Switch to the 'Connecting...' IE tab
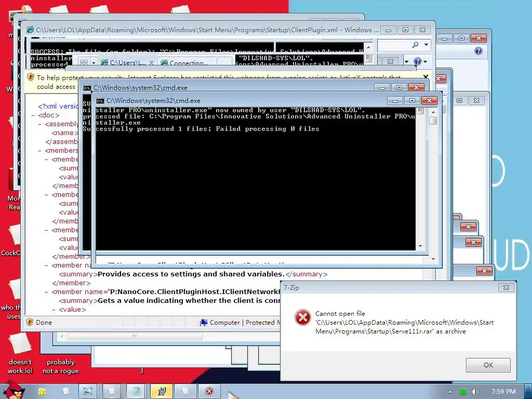 click(186, 63)
